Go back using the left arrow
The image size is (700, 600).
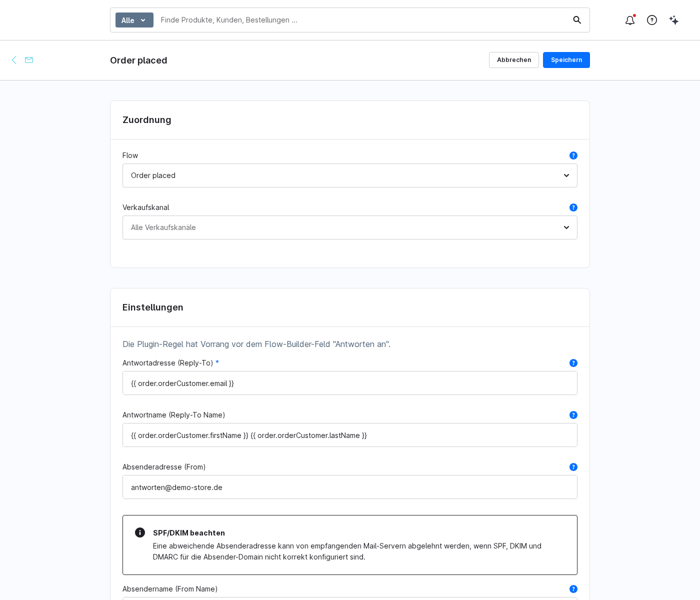coord(14,60)
